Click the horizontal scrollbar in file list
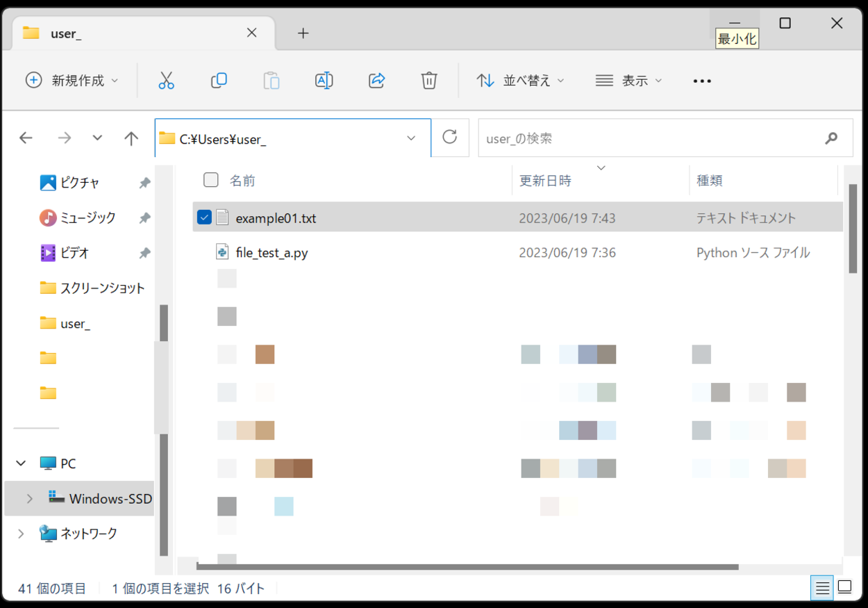Screen dimensions: 868x608 pyautogui.click(x=467, y=567)
